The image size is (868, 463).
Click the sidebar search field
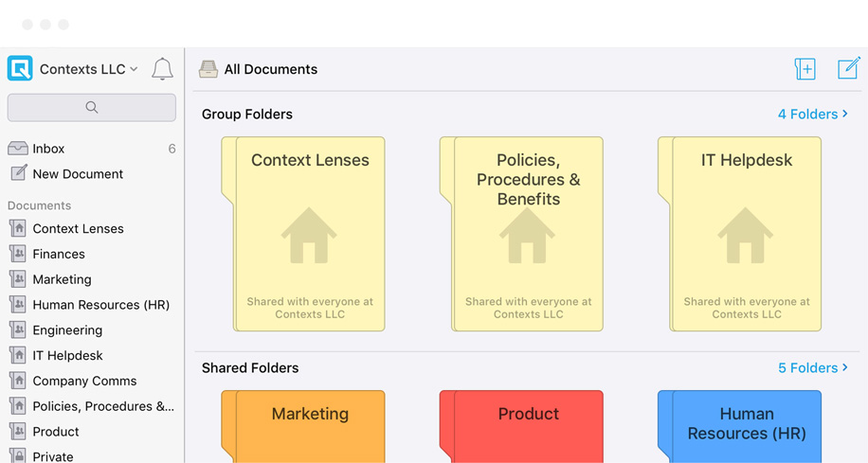coord(92,107)
